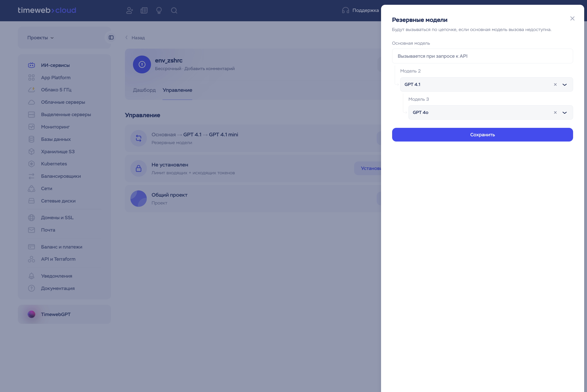Click the Мониторинг chart icon
Viewport: 587px width, 392px height.
(x=32, y=127)
